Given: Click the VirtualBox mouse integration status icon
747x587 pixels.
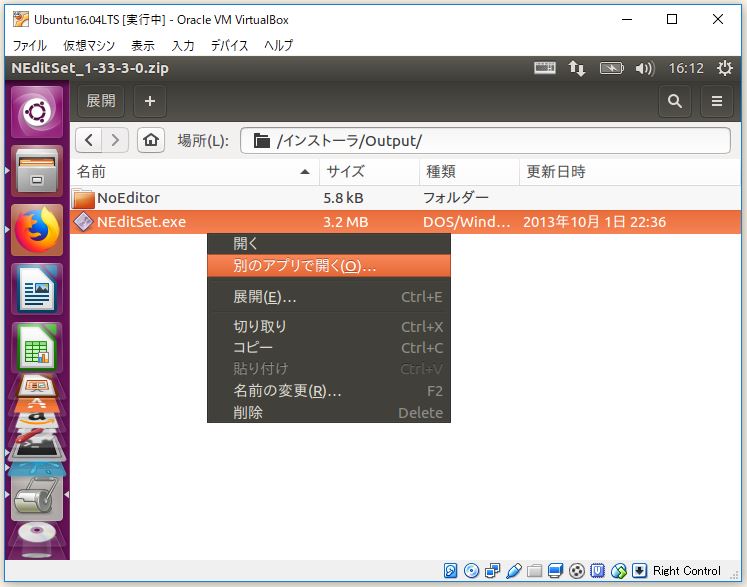Looking at the screenshot, I should coord(618,570).
